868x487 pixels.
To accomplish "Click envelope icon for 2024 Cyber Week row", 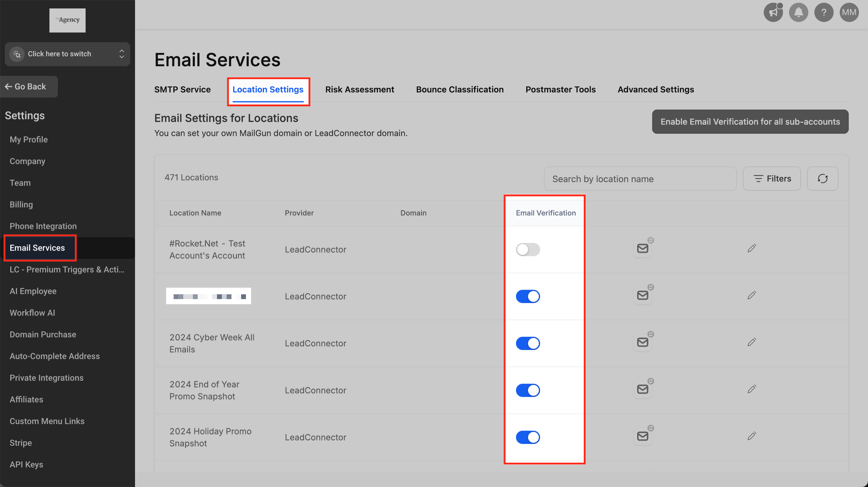I will (643, 342).
